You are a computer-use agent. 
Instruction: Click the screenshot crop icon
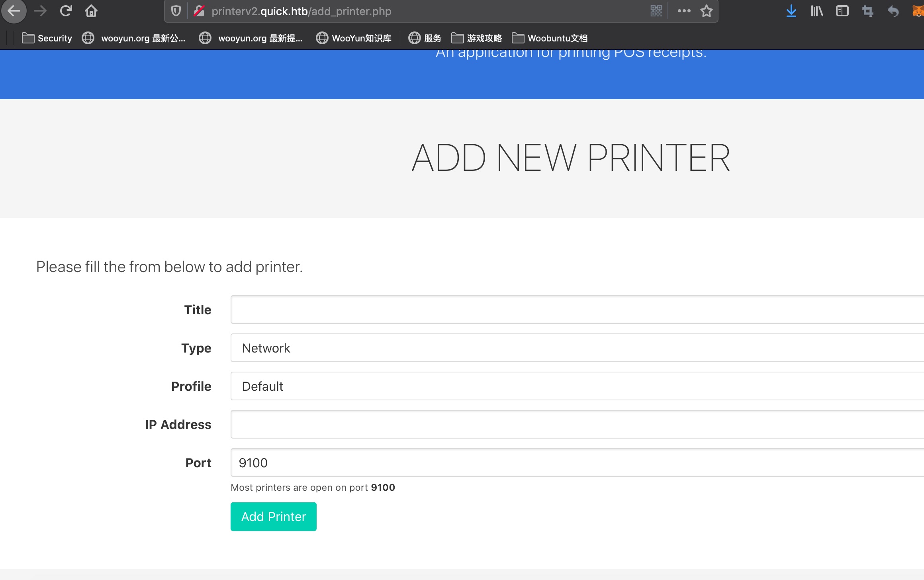click(x=867, y=11)
